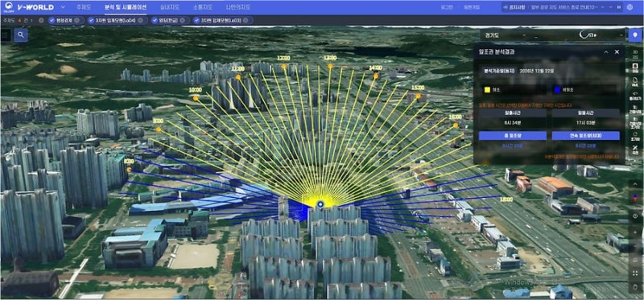Open the 소통지도 tab
Screen dimensions: 644x300
click(203, 7)
